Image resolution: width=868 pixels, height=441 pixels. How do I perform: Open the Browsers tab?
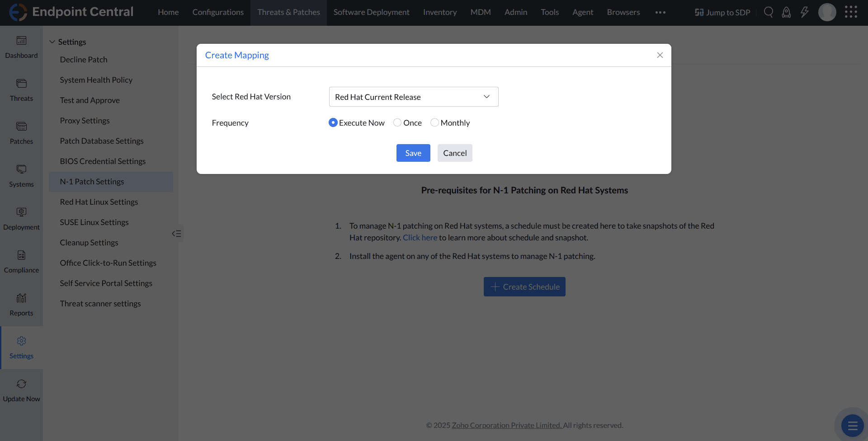point(623,12)
